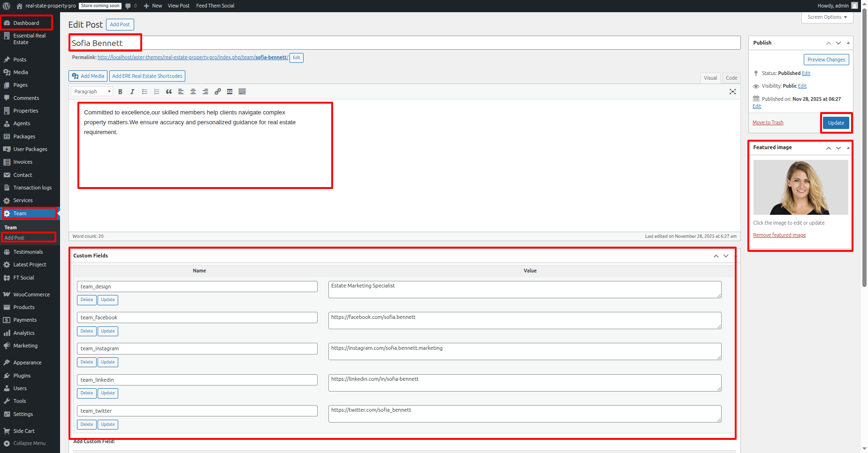This screenshot has height=453, width=868.
Task: Apply blockquote formatting
Action: click(x=169, y=92)
